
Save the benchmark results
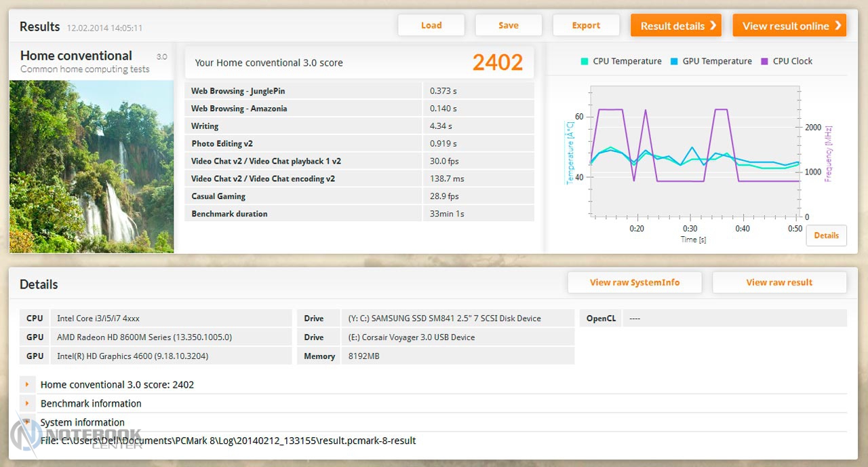pyautogui.click(x=508, y=26)
